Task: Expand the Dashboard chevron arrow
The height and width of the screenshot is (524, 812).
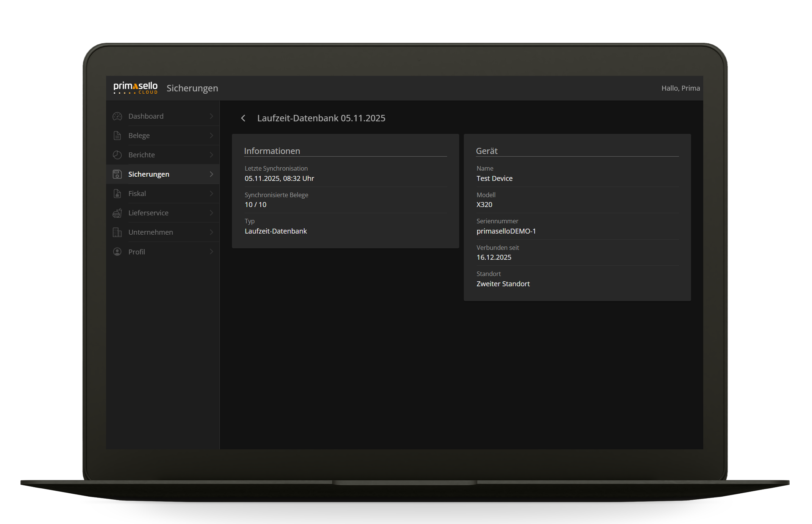Action: tap(211, 116)
